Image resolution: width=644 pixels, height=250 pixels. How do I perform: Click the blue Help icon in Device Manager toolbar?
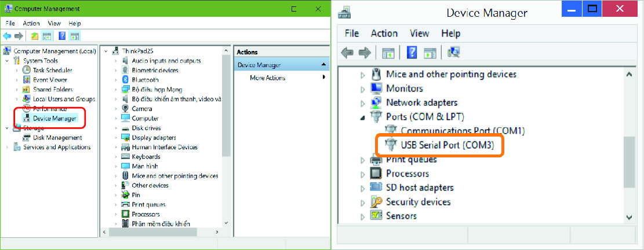click(412, 53)
